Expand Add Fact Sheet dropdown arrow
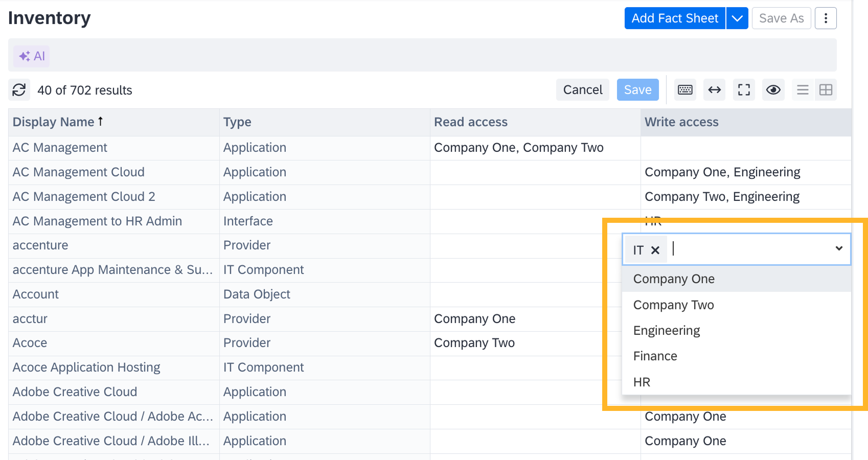Screen dimensions: 868x460 click(737, 18)
